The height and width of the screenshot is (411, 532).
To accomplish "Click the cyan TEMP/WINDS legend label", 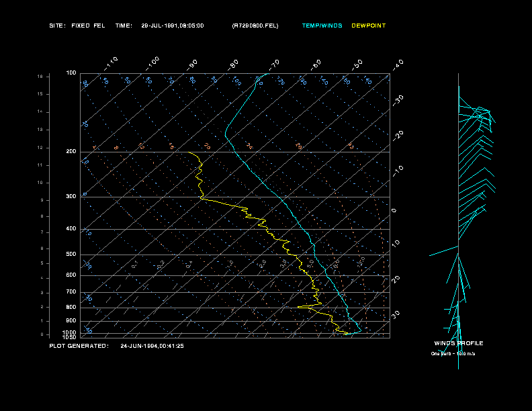I will coord(322,26).
